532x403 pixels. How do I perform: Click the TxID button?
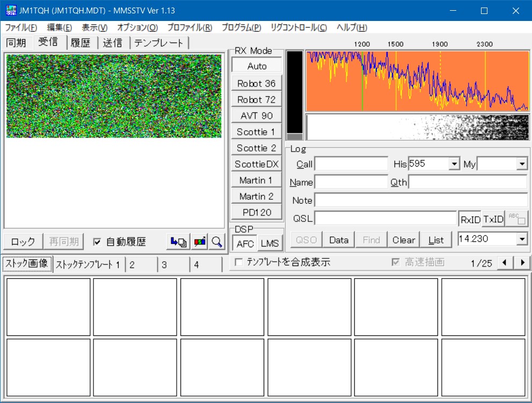click(493, 219)
